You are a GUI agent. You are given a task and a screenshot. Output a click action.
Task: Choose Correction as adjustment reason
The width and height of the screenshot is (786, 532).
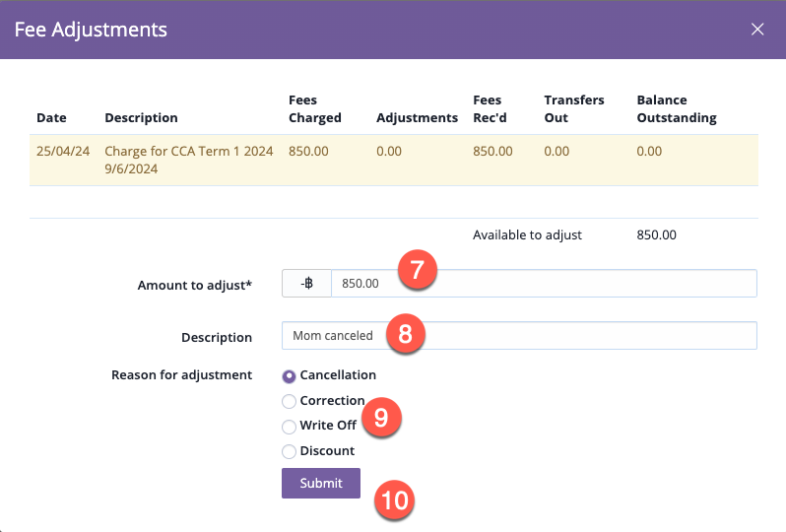click(289, 401)
